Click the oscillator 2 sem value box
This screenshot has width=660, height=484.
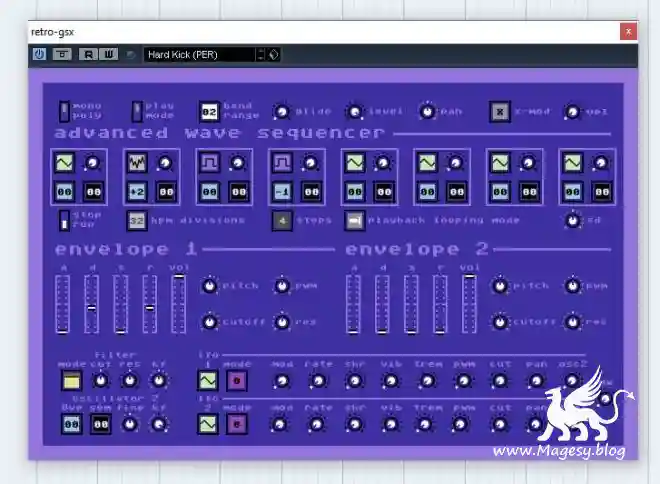pos(101,424)
